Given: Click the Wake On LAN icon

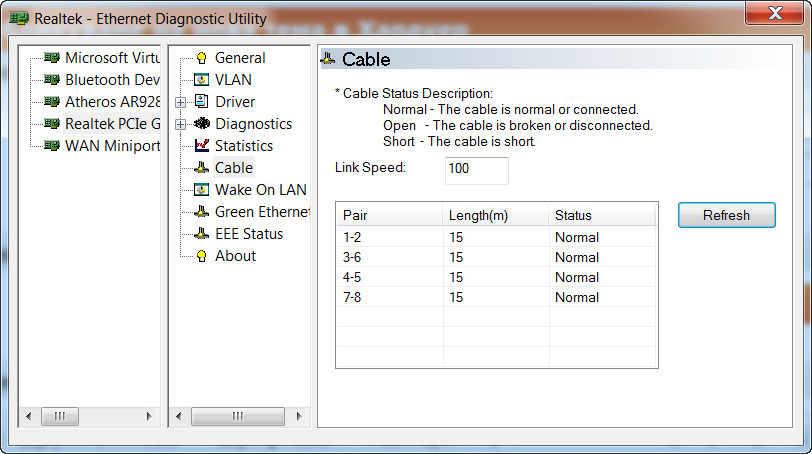Looking at the screenshot, I should click(201, 189).
